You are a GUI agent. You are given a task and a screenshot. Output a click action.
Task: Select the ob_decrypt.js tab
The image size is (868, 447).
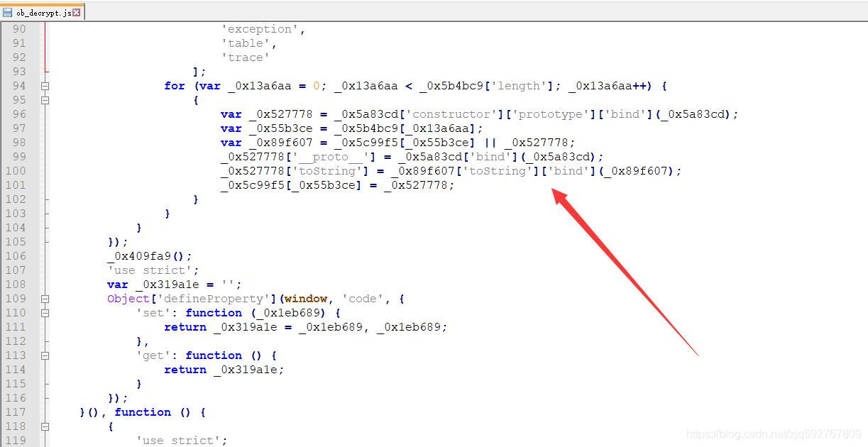coord(43,11)
